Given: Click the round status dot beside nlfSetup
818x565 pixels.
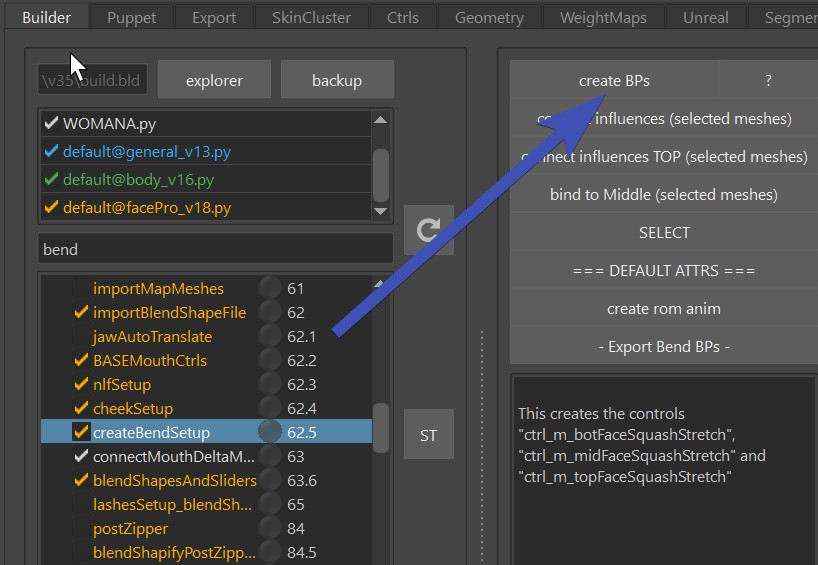Looking at the screenshot, I should point(270,384).
